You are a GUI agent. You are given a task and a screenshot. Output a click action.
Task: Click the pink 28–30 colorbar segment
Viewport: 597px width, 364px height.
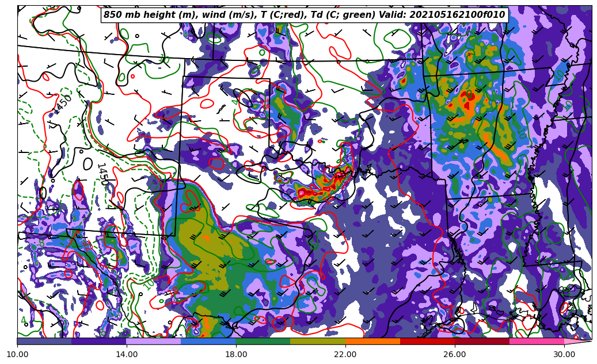pyautogui.click(x=537, y=341)
